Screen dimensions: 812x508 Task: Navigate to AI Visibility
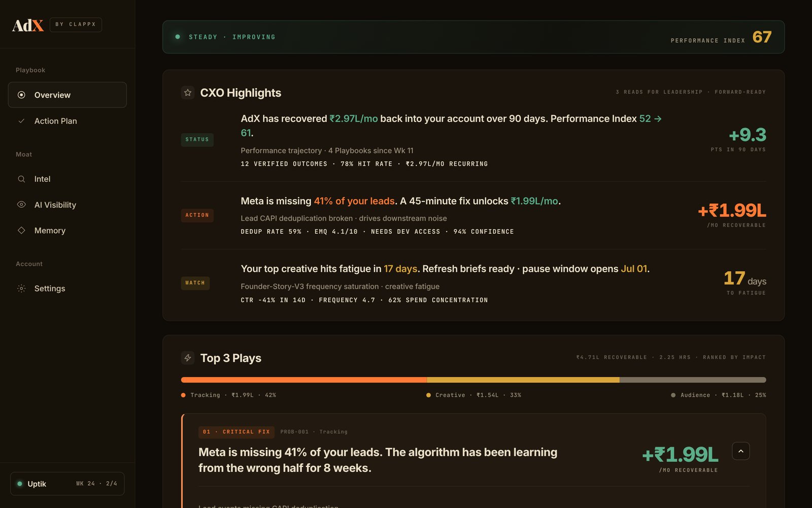point(67,205)
